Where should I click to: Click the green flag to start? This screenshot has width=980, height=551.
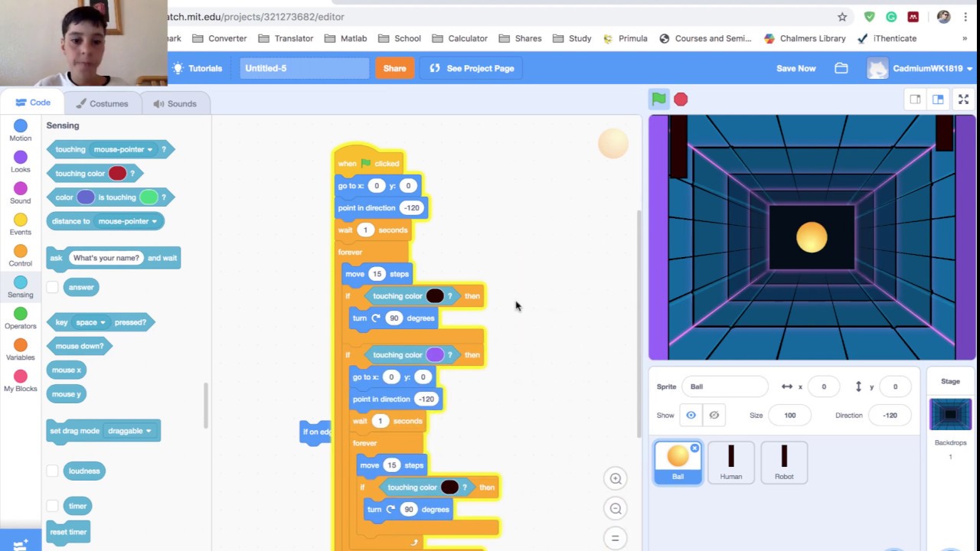(658, 99)
